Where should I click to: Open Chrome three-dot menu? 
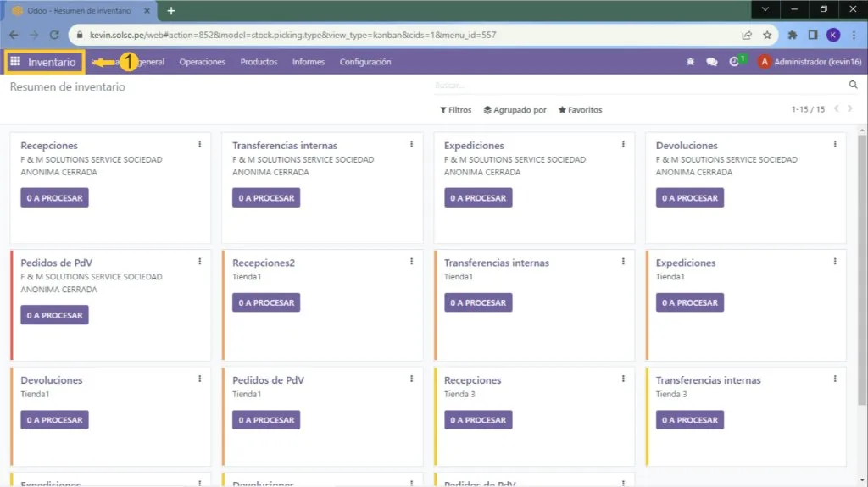[854, 35]
